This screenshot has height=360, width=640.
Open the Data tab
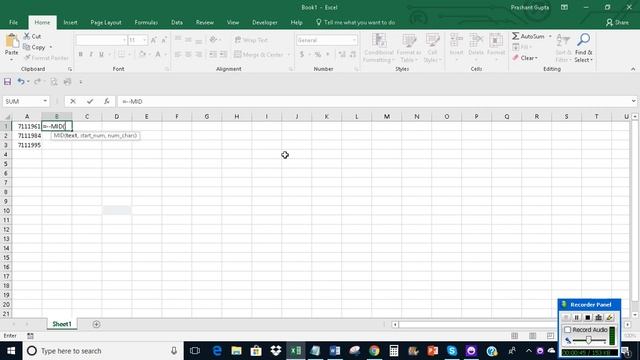coord(177,22)
